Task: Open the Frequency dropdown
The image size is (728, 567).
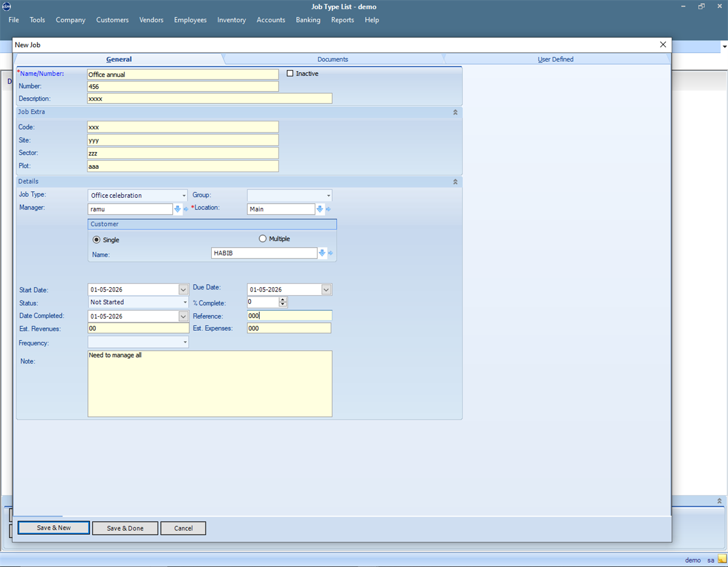Action: (x=184, y=342)
